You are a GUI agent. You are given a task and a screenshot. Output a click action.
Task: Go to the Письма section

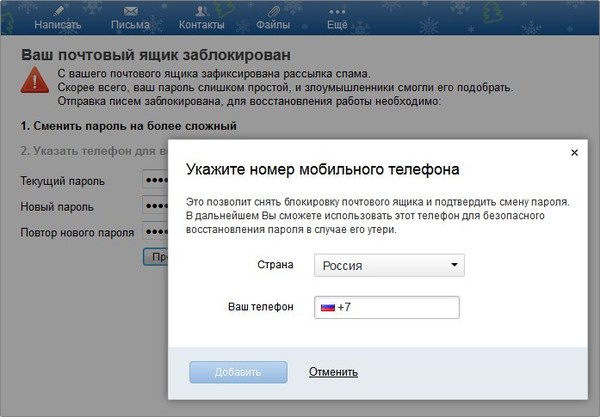click(130, 24)
